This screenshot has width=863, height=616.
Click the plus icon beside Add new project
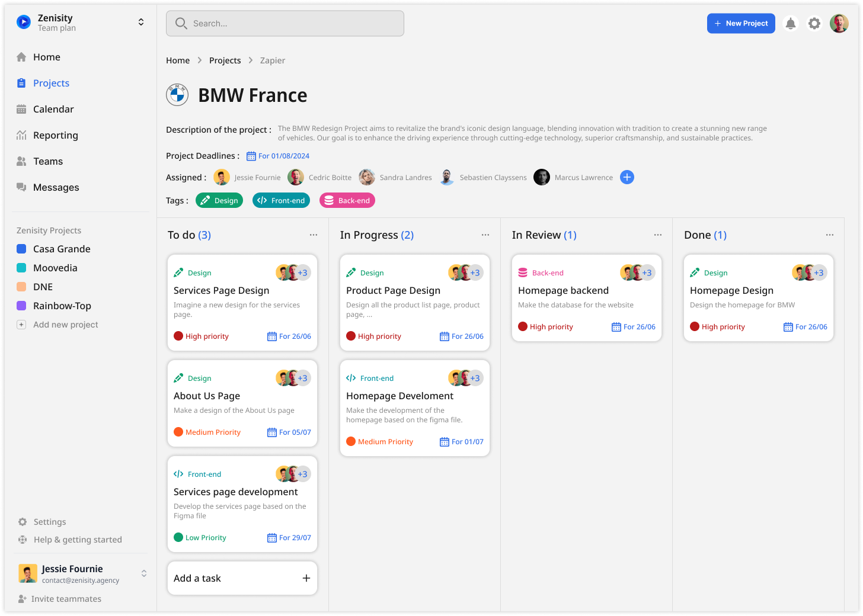pos(21,325)
